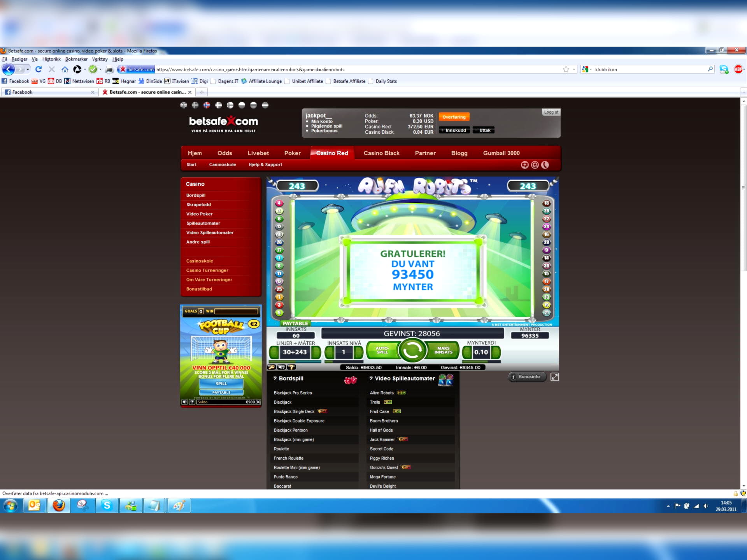Open the Livebet navigation tab
The width and height of the screenshot is (747, 560).
tap(258, 153)
